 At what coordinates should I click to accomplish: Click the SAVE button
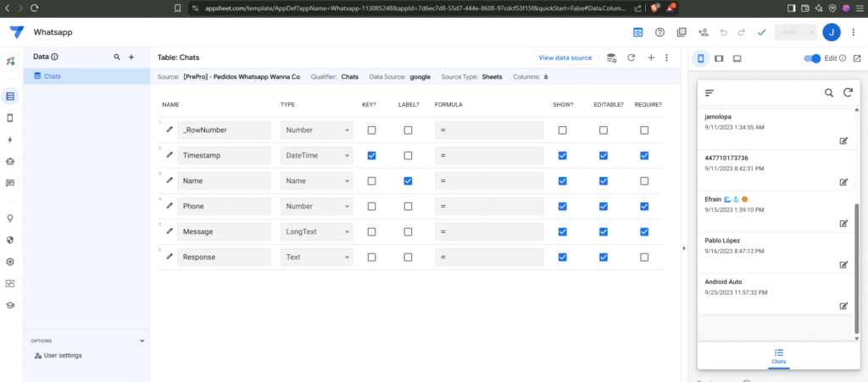pos(789,33)
